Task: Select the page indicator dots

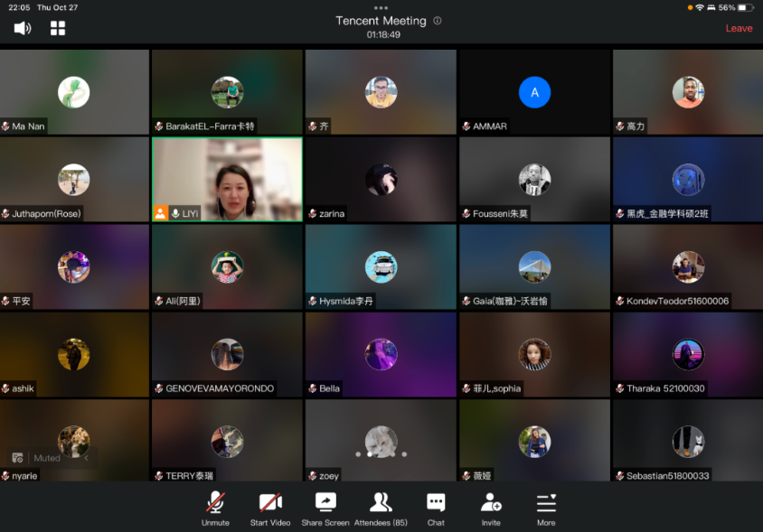Action: tap(381, 454)
